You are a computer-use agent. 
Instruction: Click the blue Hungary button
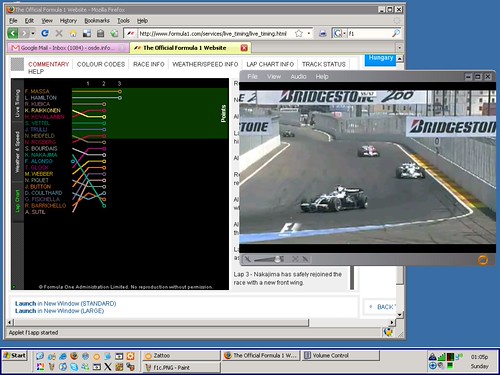pyautogui.click(x=380, y=60)
